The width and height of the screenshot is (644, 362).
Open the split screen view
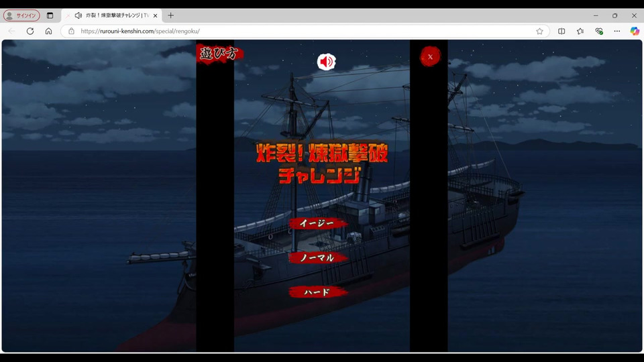tap(561, 32)
